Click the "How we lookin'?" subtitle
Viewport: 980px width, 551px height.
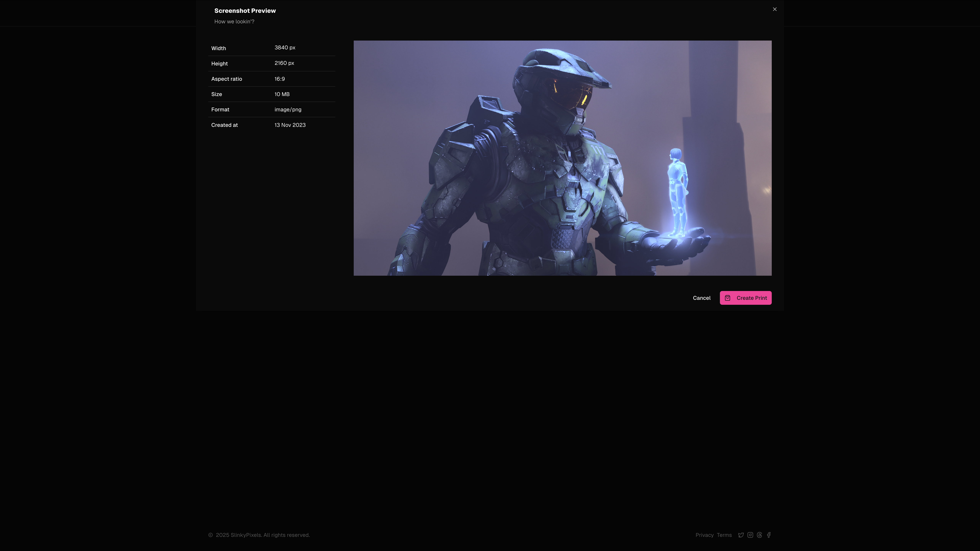coord(234,21)
